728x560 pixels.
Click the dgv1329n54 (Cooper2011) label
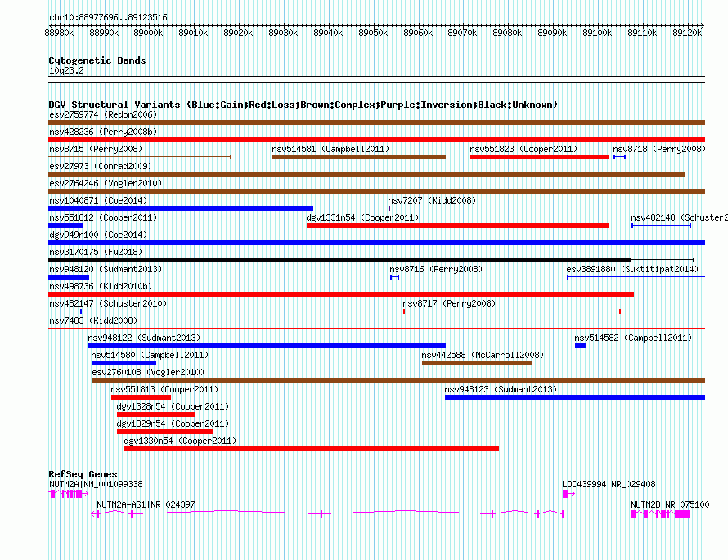click(173, 423)
